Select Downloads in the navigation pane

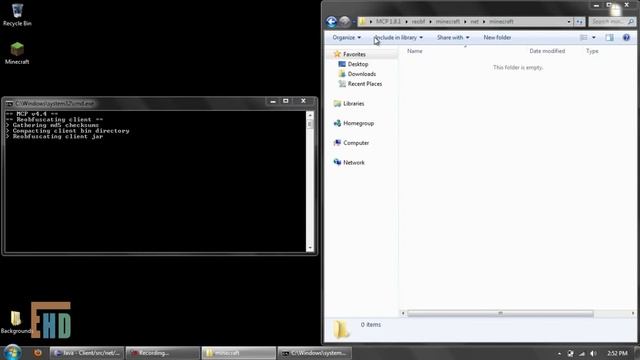point(362,74)
